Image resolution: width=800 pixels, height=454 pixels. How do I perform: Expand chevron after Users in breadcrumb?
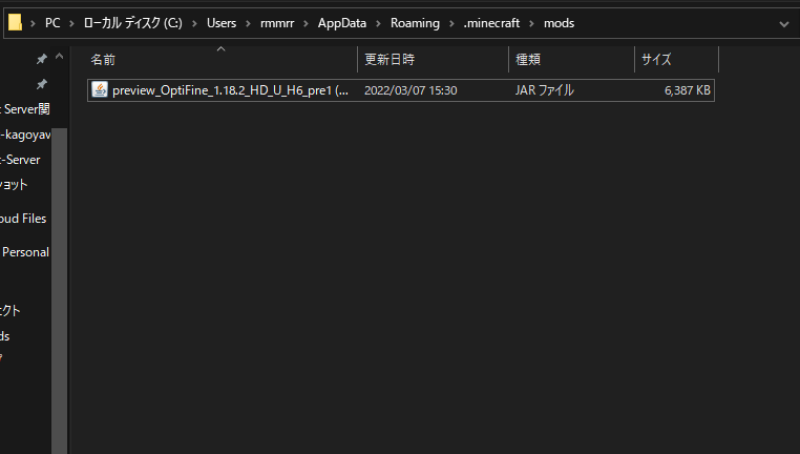coord(248,23)
